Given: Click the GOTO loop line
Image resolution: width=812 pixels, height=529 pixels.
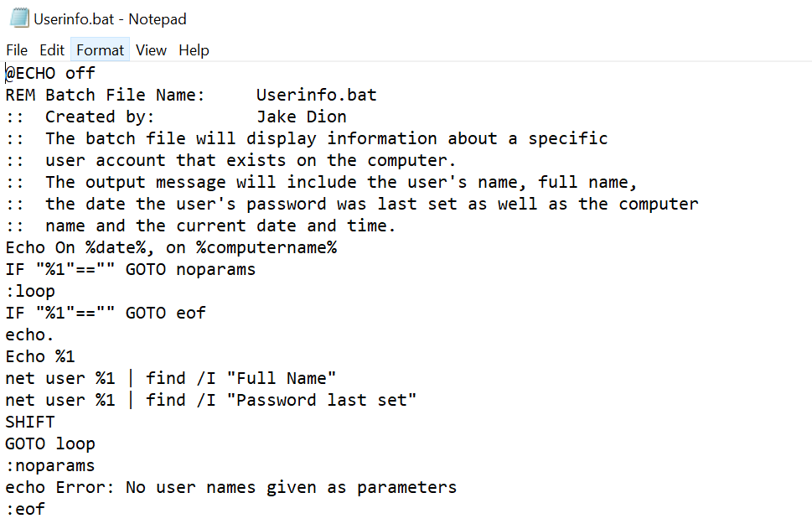Looking at the screenshot, I should [50, 444].
